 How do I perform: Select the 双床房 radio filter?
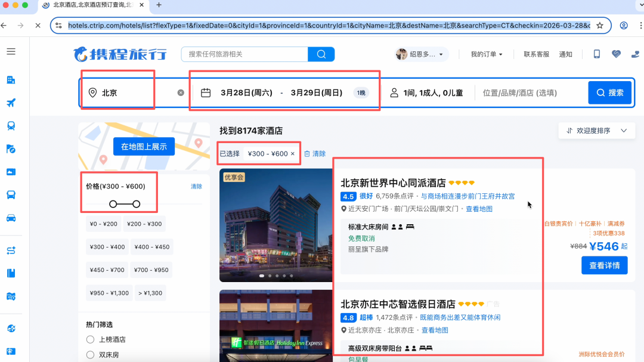click(91, 355)
